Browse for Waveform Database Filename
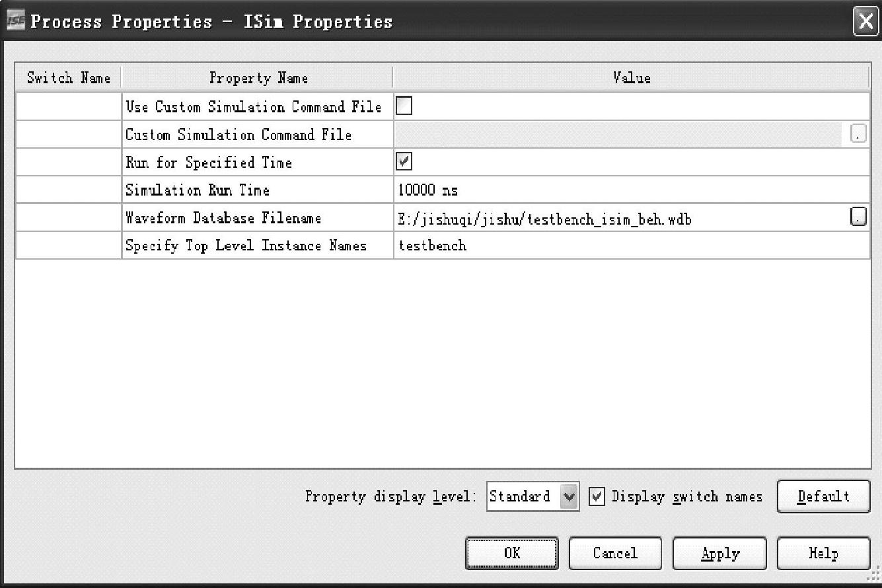The width and height of the screenshot is (882, 588). point(858,217)
